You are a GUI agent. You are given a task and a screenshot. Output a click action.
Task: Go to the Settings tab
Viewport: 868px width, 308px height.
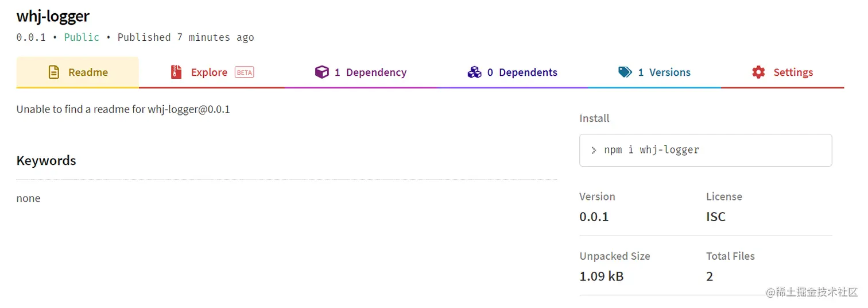point(793,72)
